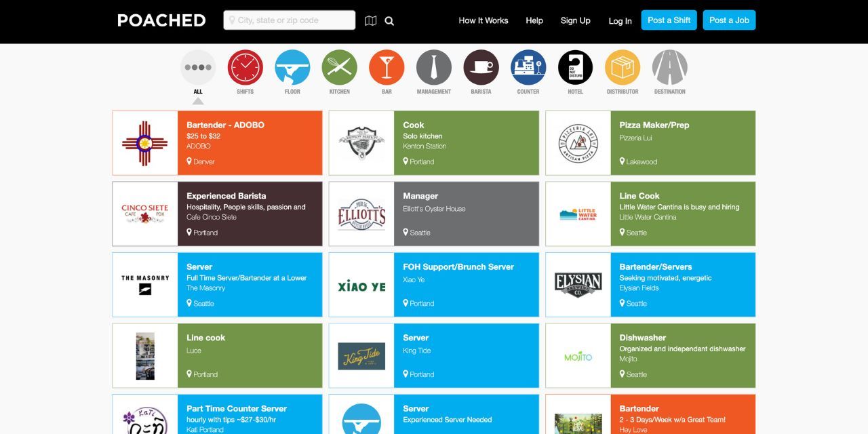The image size is (868, 434).
Task: Click the Pizzeria Lui logo thumbnail
Action: pyautogui.click(x=578, y=143)
